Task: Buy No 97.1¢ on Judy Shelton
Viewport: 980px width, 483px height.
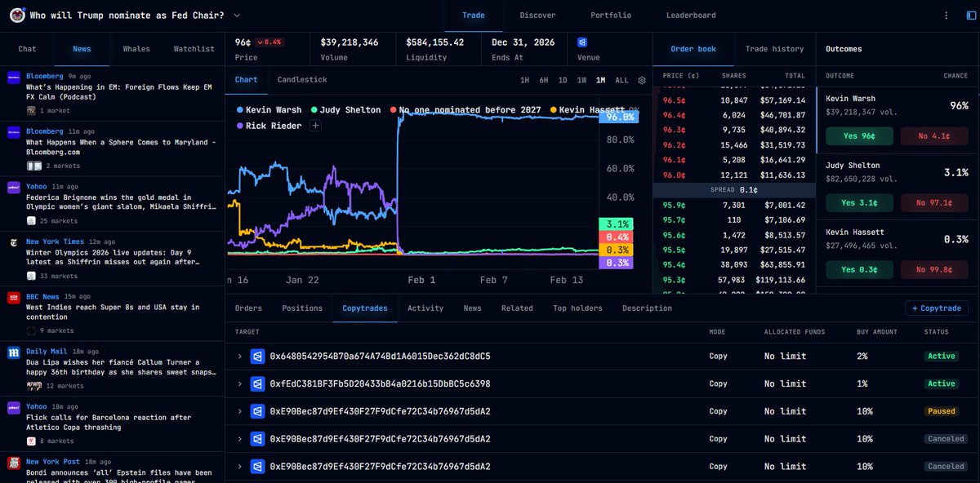Action: pyautogui.click(x=934, y=202)
